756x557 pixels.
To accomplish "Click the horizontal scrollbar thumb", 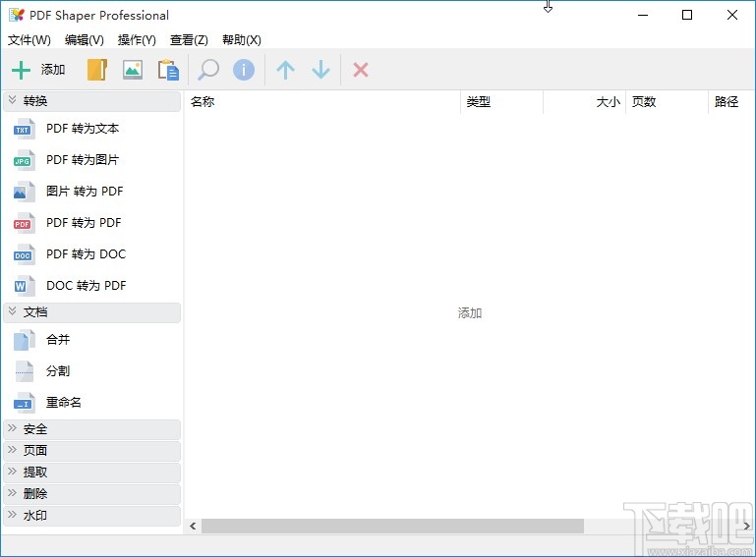I will 392,527.
